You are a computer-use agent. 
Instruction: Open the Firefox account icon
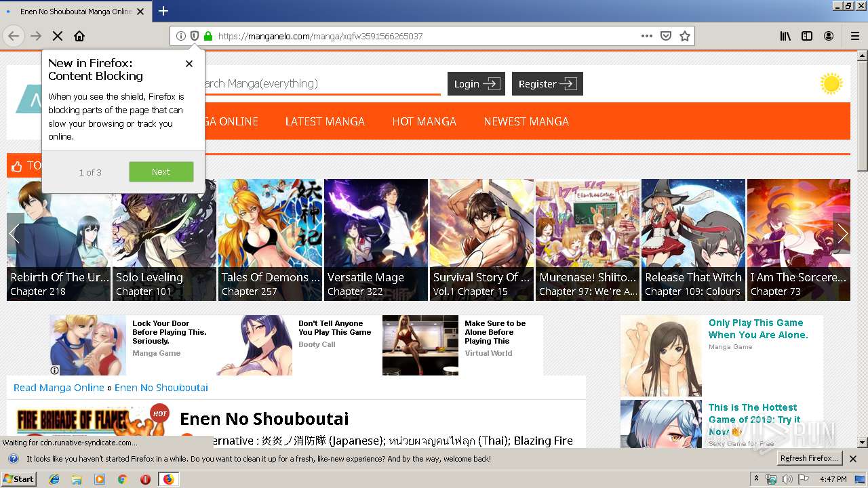click(x=829, y=36)
